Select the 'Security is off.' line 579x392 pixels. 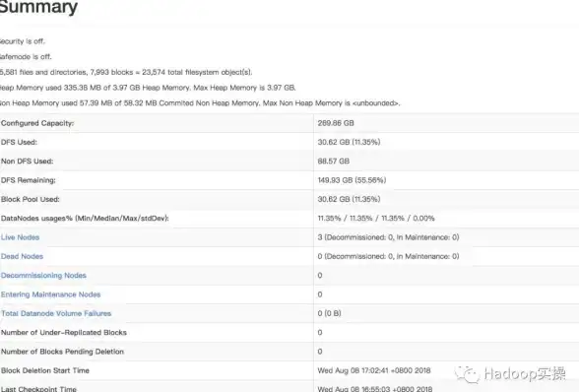22,41
